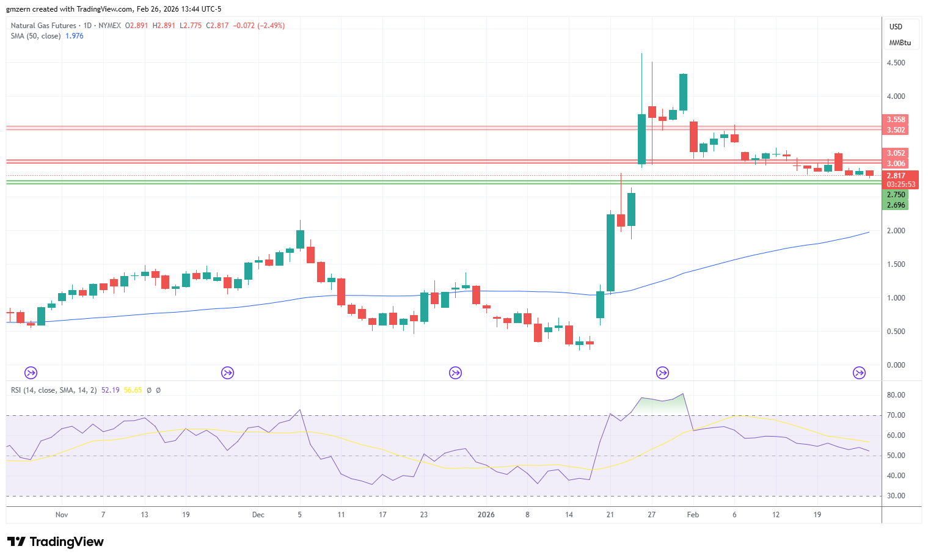Viewport: 928px width, 560px height.
Task: Click the 0.000 price axis label
Action: [x=896, y=365]
